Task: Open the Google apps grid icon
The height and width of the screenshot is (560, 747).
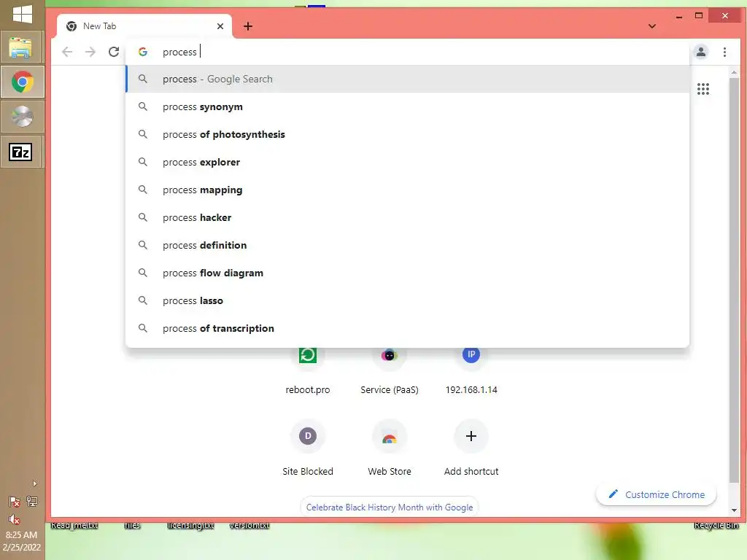Action: 703,89
